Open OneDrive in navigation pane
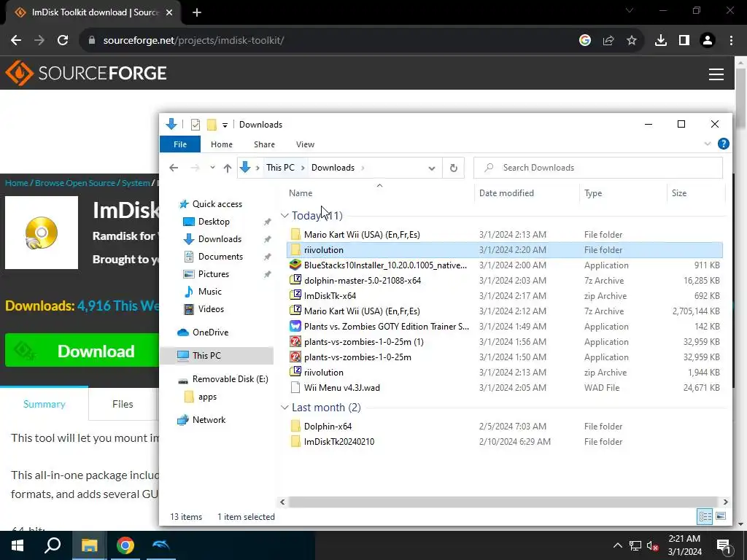This screenshot has height=560, width=747. point(210,332)
